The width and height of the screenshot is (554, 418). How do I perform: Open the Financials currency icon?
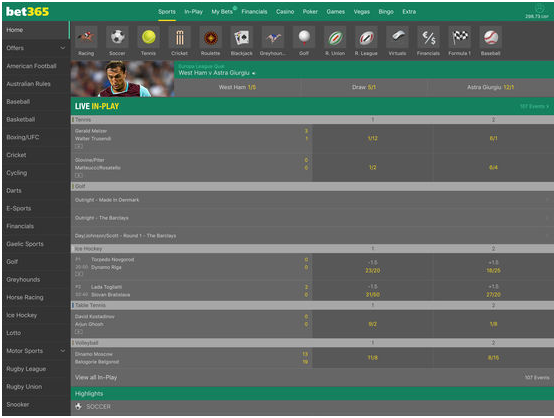(428, 37)
